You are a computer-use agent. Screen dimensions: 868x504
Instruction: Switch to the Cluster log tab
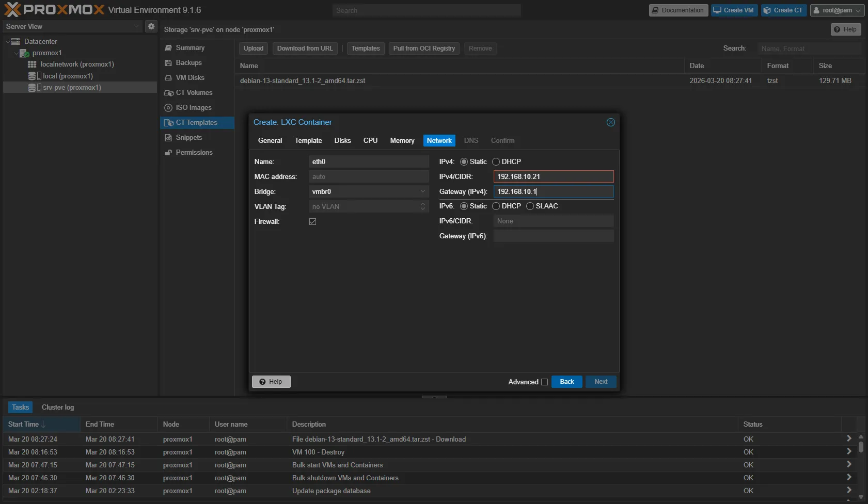pyautogui.click(x=58, y=408)
